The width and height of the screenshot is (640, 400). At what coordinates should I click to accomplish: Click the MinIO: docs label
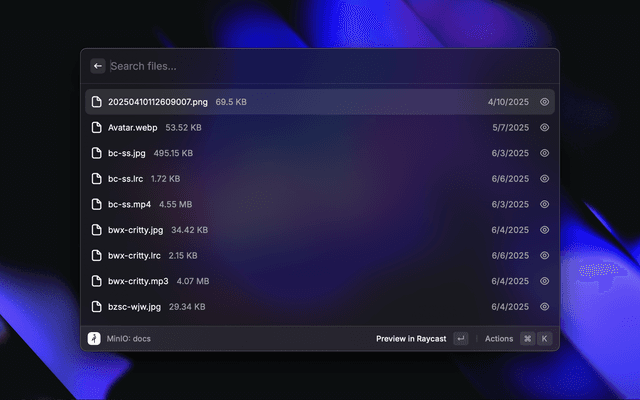click(x=128, y=339)
